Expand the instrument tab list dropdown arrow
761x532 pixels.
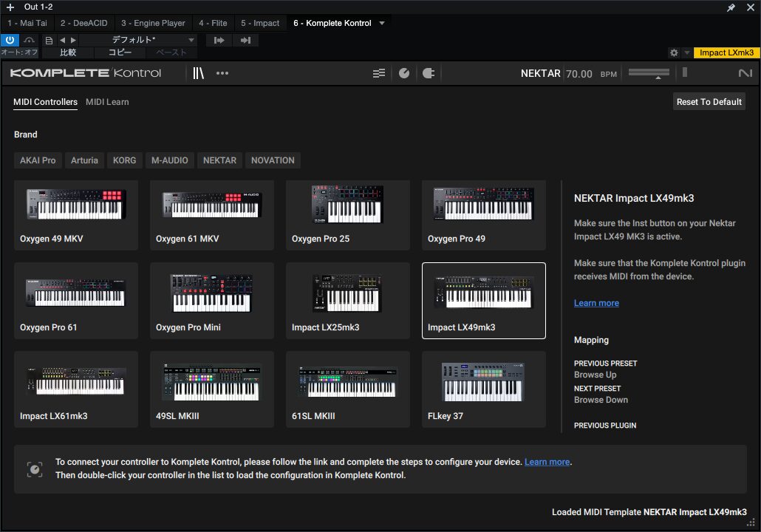click(382, 23)
